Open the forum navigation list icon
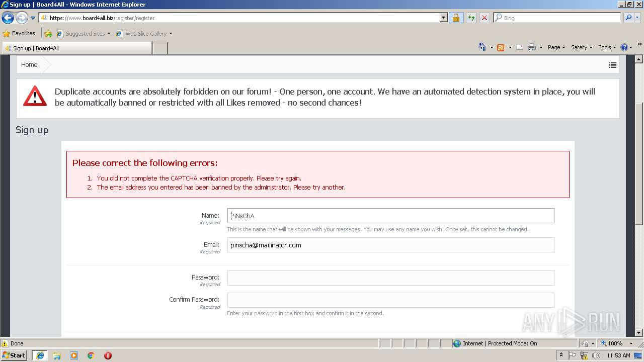This screenshot has width=644, height=362. click(612, 65)
